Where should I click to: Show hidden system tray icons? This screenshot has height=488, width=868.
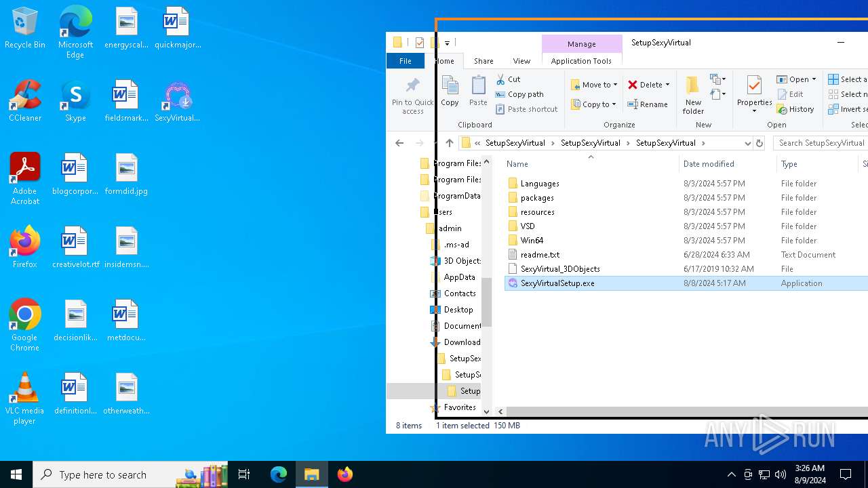(731, 474)
